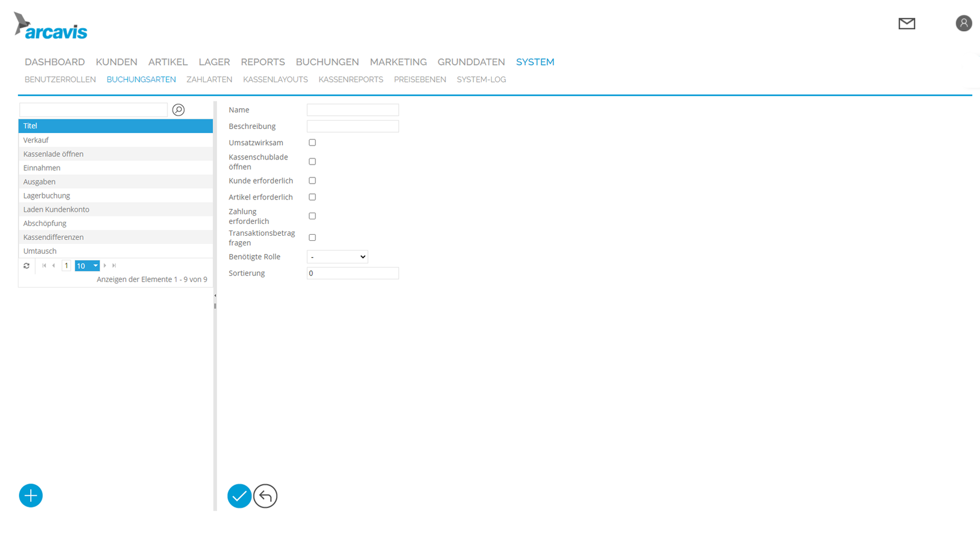Screen dimensions: 980x551
Task: Switch to the ZAHLARTEN tab
Action: tap(209, 80)
